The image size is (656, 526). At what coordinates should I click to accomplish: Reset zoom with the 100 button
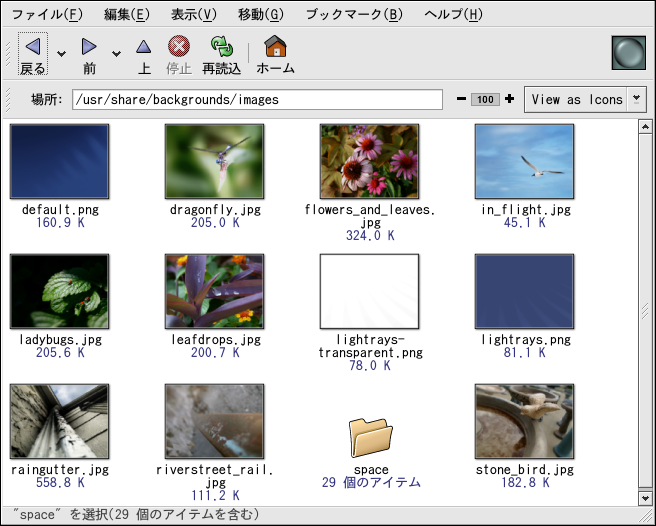click(485, 99)
